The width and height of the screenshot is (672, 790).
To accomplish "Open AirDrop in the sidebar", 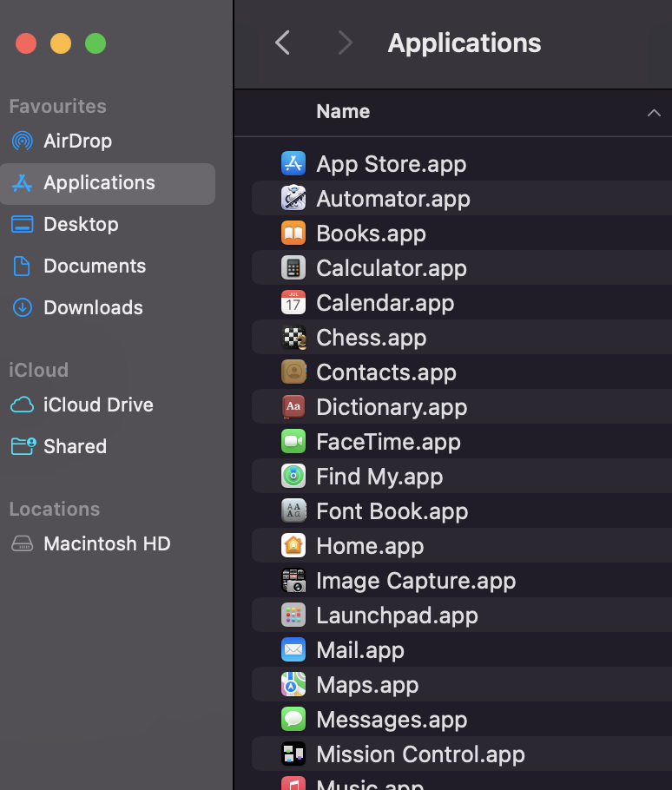I will (77, 141).
